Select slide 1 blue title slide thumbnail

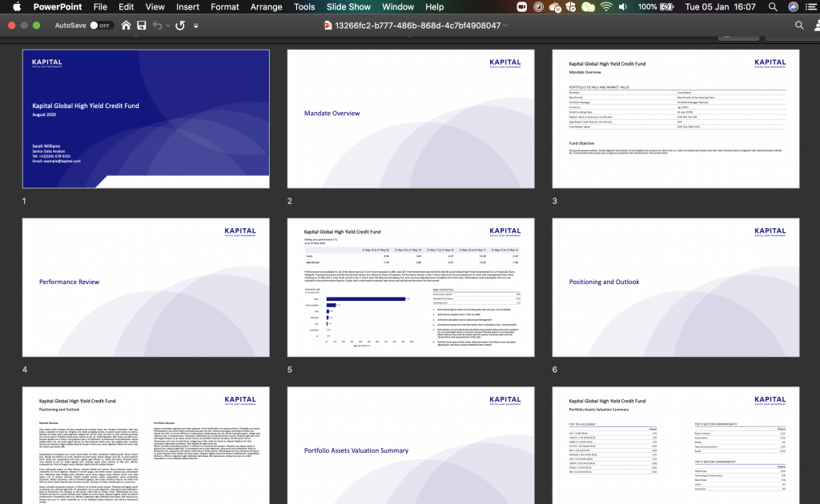146,119
